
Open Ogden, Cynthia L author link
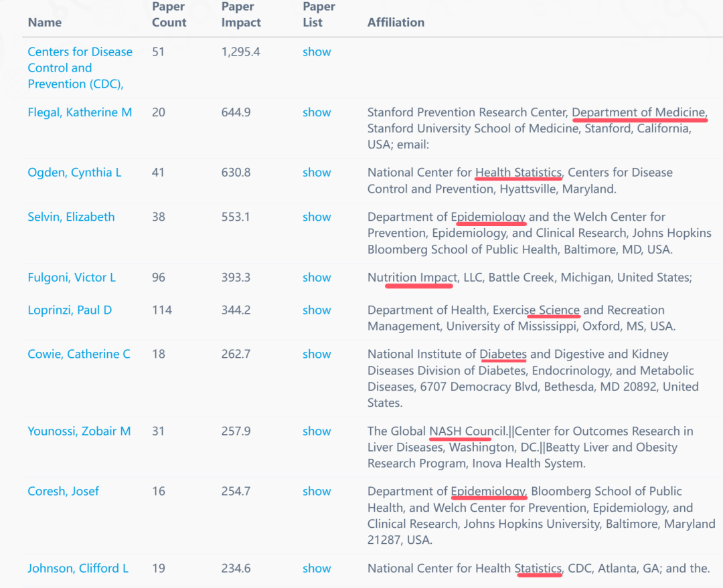(74, 173)
